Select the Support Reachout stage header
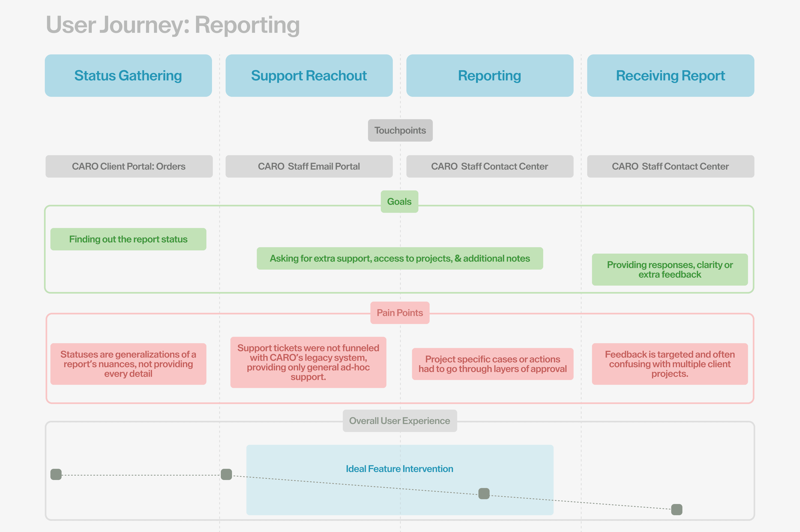 tap(309, 76)
